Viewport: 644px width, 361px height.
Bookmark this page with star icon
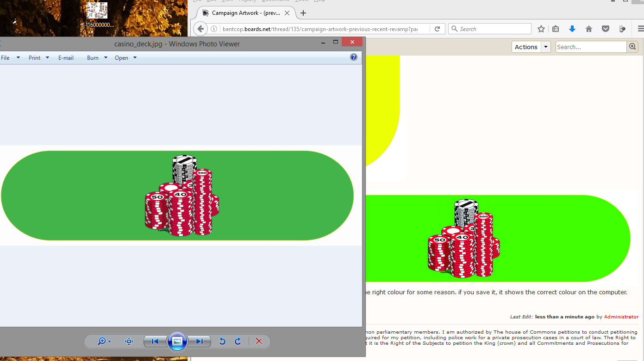541,29
